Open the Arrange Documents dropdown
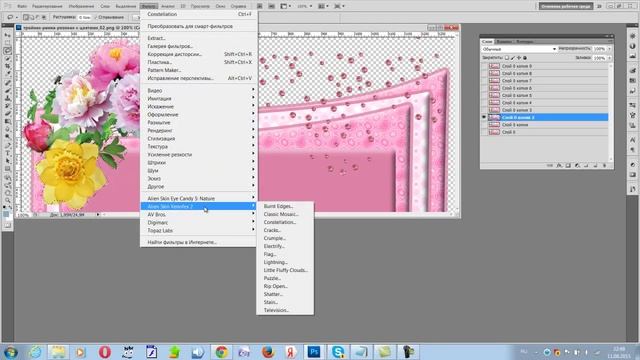 pos(323,6)
